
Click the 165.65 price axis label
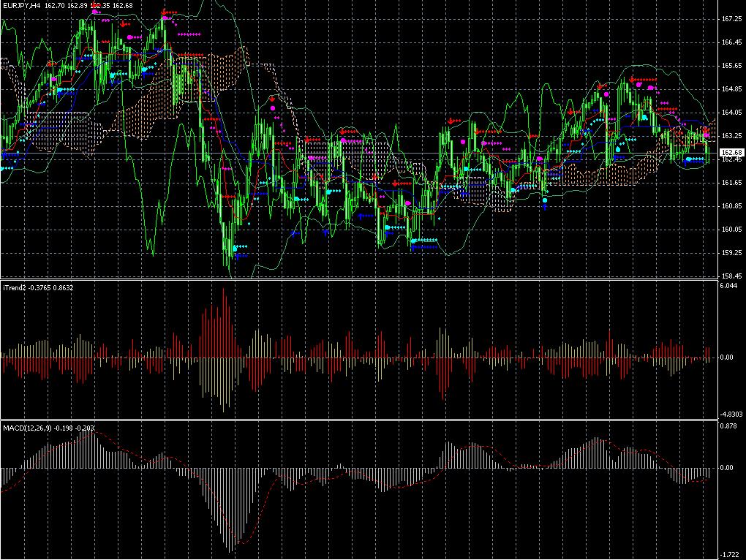point(731,66)
